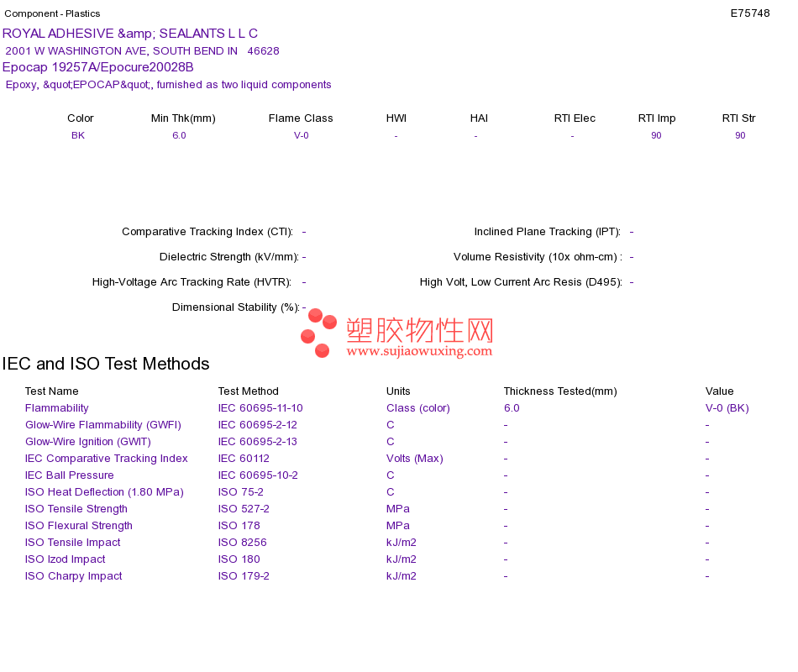Click the IEC Ball Pressure row name
This screenshot has height=672, width=798.
(69, 475)
